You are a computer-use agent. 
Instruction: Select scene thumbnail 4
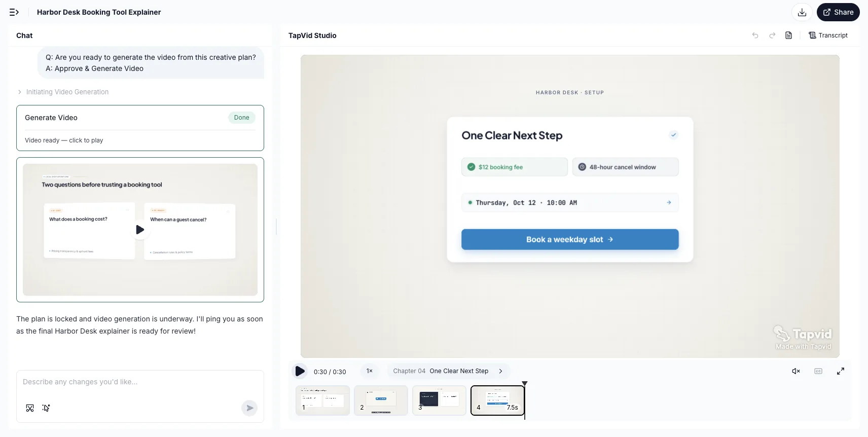coord(497,400)
